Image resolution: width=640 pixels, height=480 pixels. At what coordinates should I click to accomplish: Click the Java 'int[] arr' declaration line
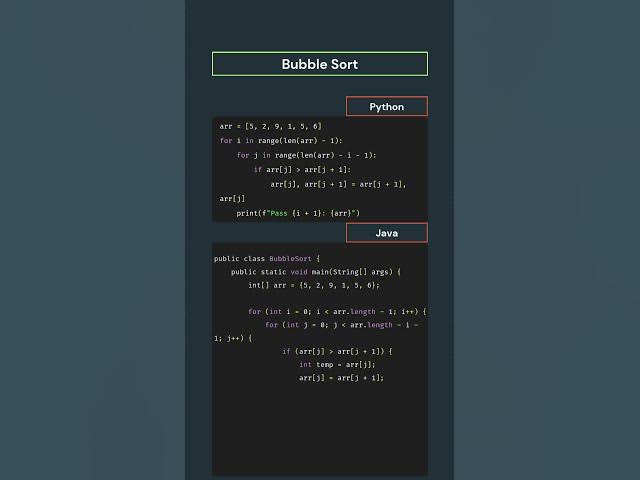pyautogui.click(x=314, y=285)
